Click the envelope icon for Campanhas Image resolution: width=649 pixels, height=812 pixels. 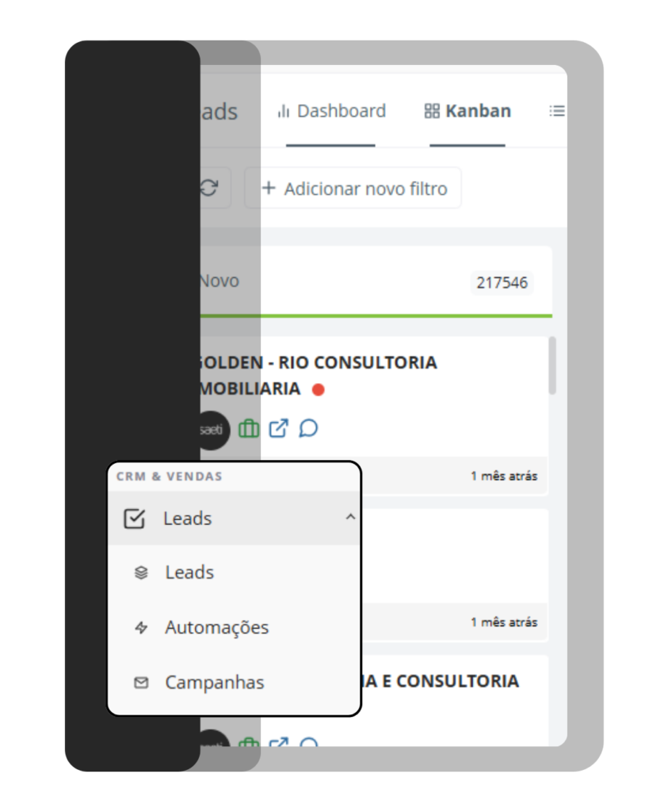pos(141,683)
